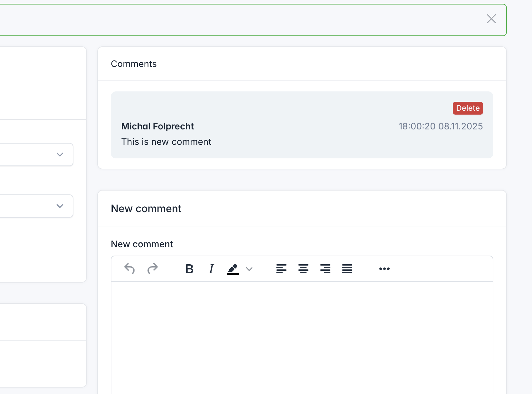The image size is (532, 394).
Task: Apply the highlight color marker
Action: tap(233, 268)
